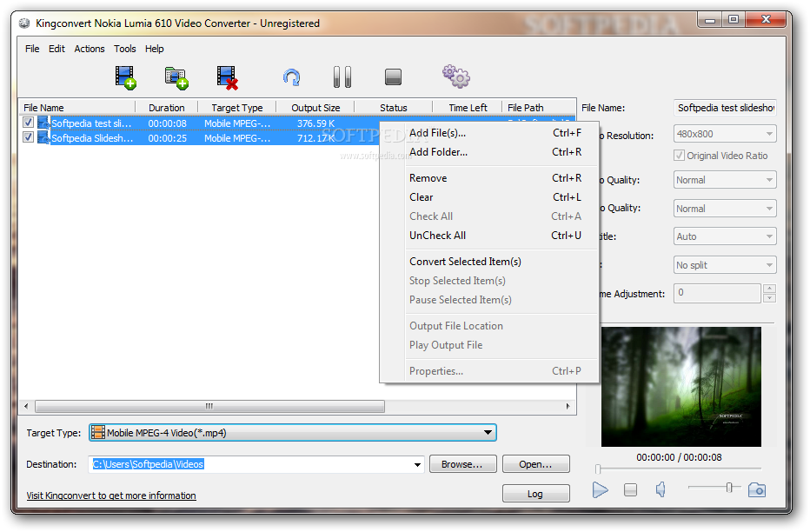Expand the Destination path dropdown arrow

(417, 464)
